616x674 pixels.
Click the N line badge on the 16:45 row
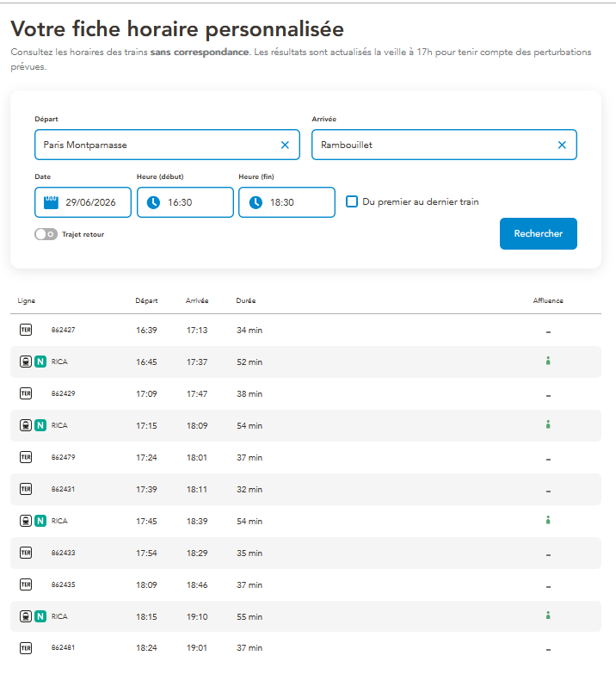40,362
